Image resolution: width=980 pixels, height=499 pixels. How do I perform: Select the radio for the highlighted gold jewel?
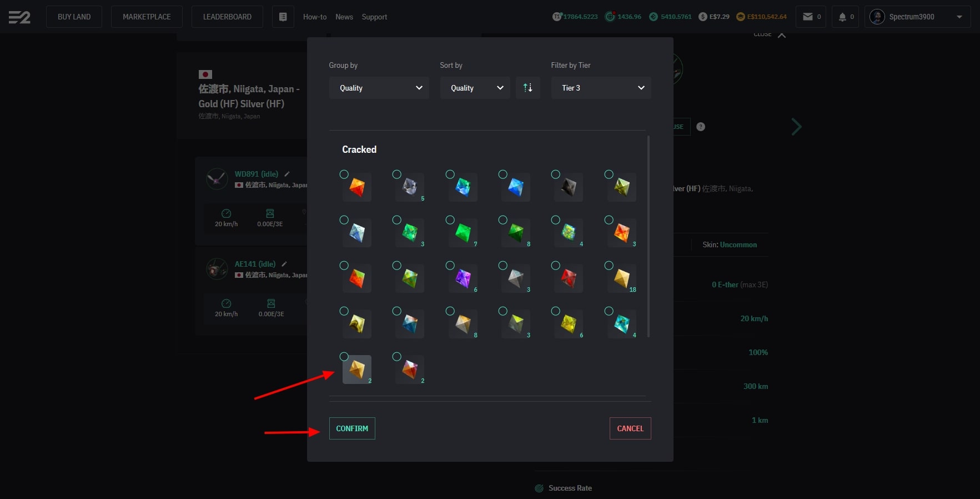pos(344,357)
